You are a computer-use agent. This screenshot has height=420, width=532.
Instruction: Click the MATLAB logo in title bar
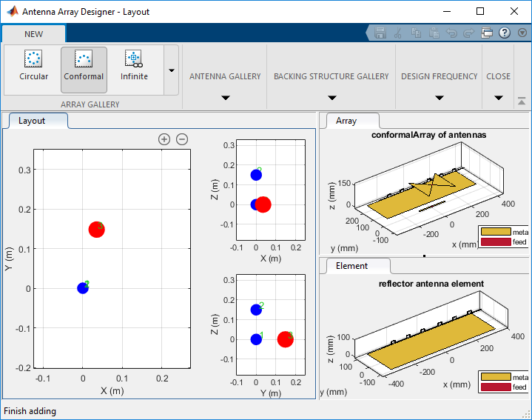pyautogui.click(x=13, y=12)
